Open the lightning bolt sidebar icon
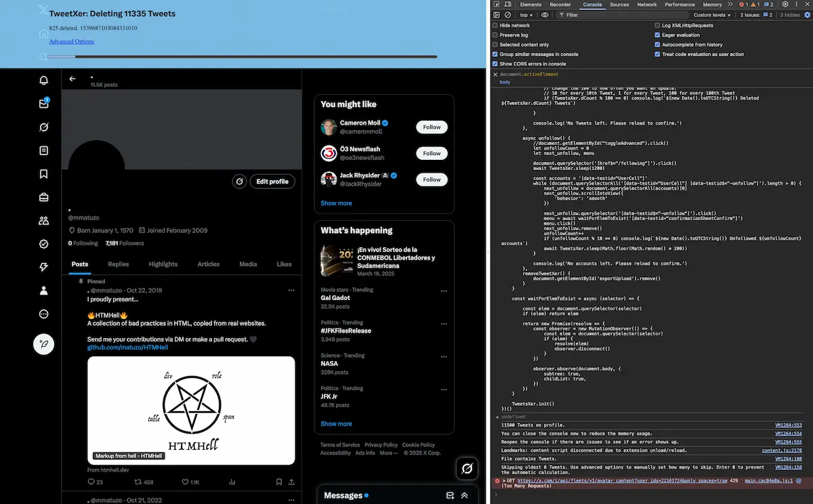Viewport: 813px width, 504px height. coord(44,268)
